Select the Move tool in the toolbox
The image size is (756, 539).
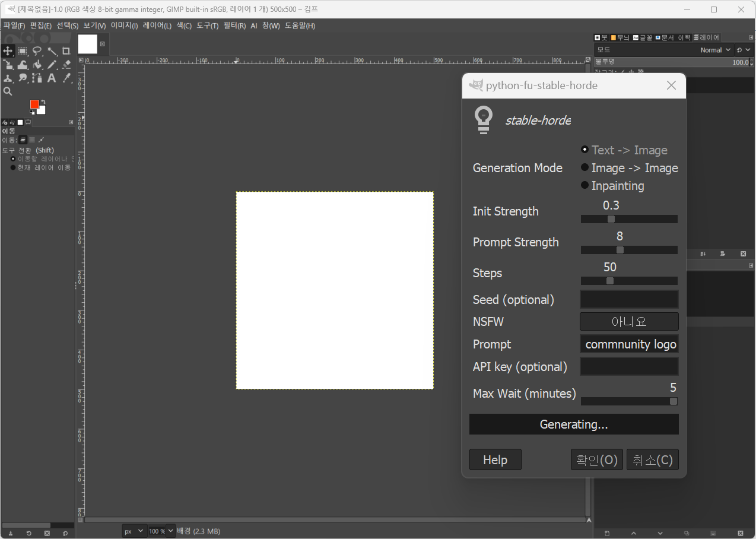pos(8,51)
